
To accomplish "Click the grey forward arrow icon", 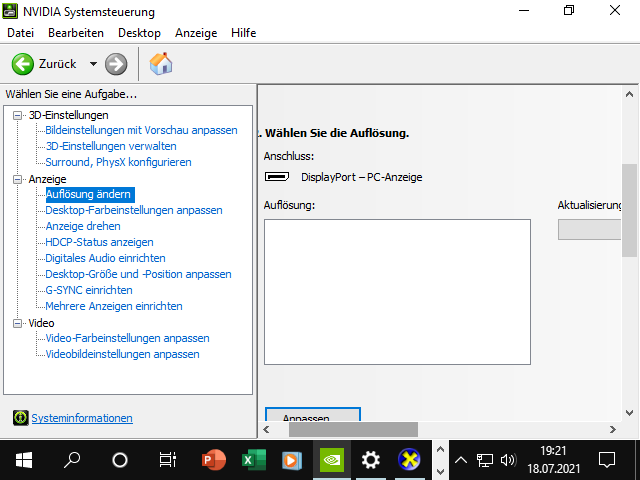I will pos(116,64).
